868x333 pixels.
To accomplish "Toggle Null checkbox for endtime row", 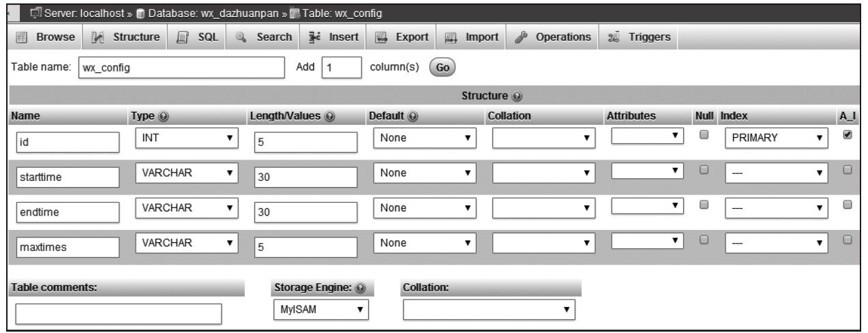I will point(705,204).
